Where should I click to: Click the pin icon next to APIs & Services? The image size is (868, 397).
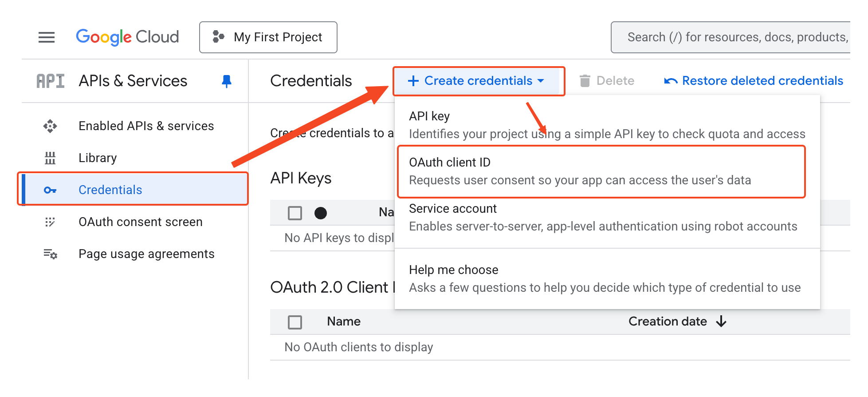coord(226,81)
